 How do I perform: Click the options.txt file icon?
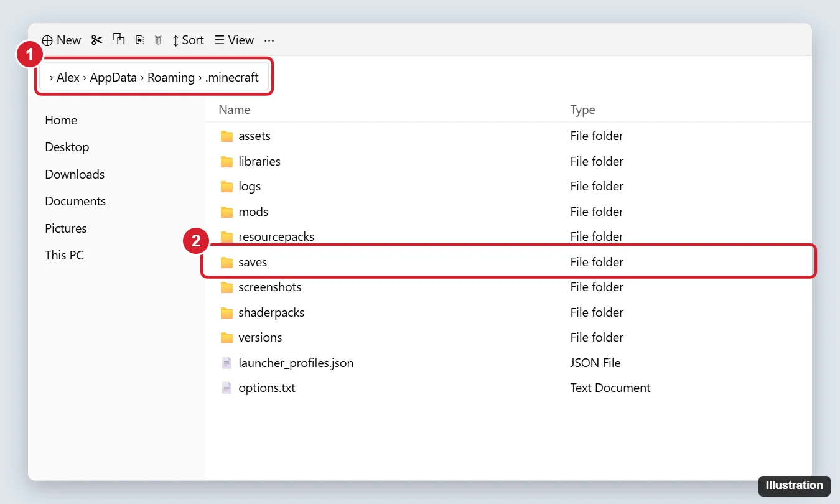[227, 388]
